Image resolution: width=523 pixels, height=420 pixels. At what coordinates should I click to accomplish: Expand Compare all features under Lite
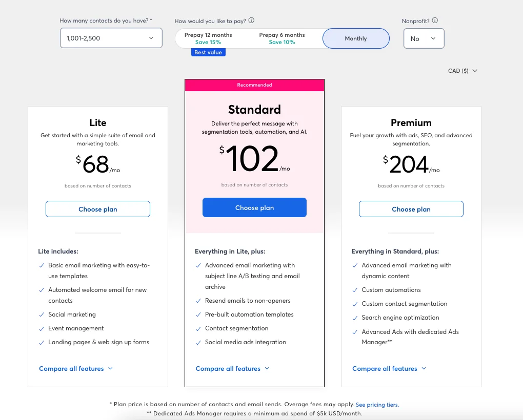coord(76,368)
